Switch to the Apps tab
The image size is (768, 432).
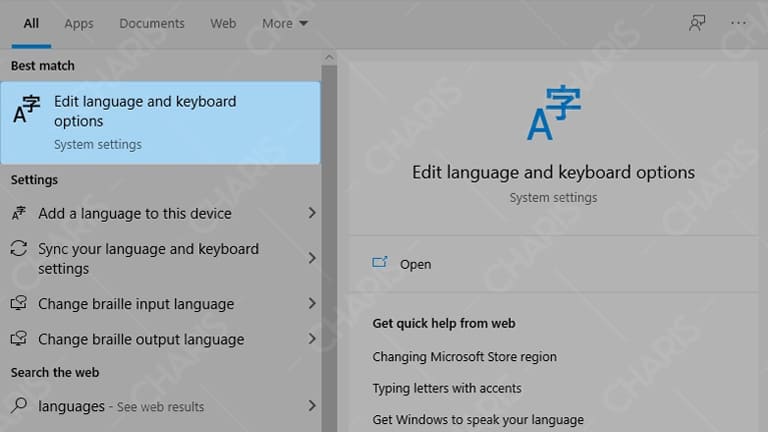point(79,24)
